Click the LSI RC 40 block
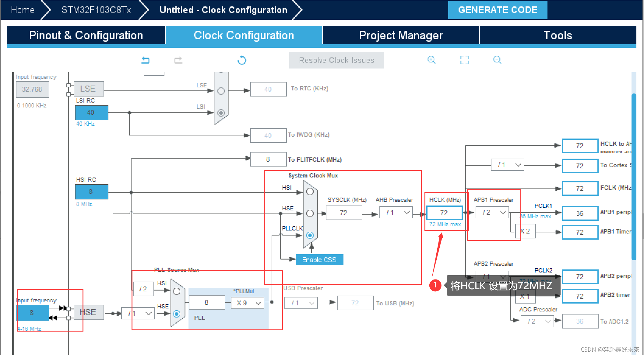This screenshot has height=355, width=644. point(91,112)
